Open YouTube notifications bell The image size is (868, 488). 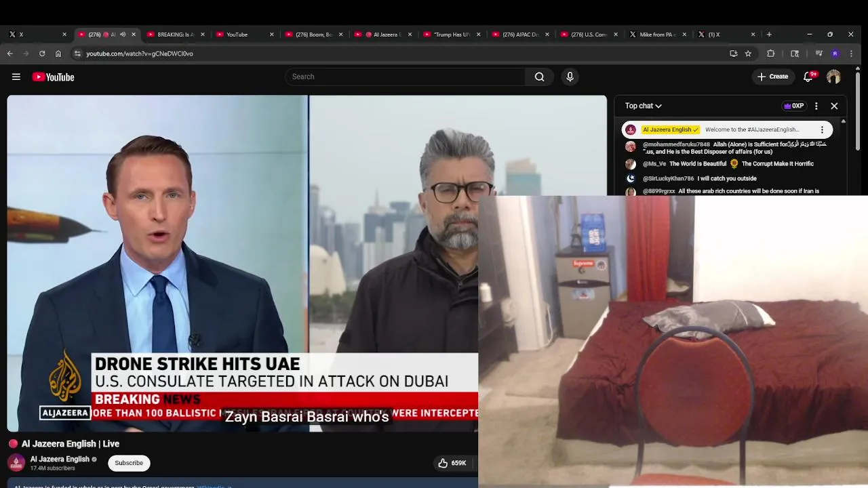tap(808, 77)
